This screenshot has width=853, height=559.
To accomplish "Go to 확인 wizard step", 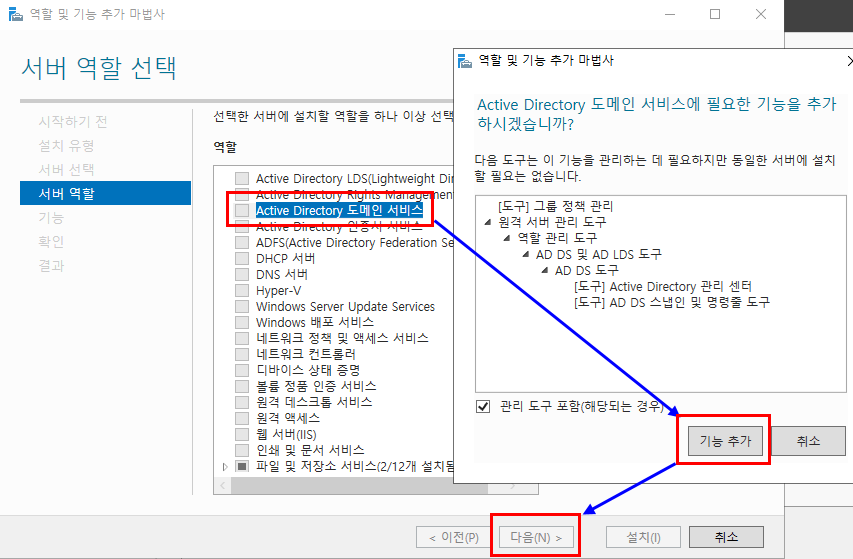I will (x=51, y=241).
